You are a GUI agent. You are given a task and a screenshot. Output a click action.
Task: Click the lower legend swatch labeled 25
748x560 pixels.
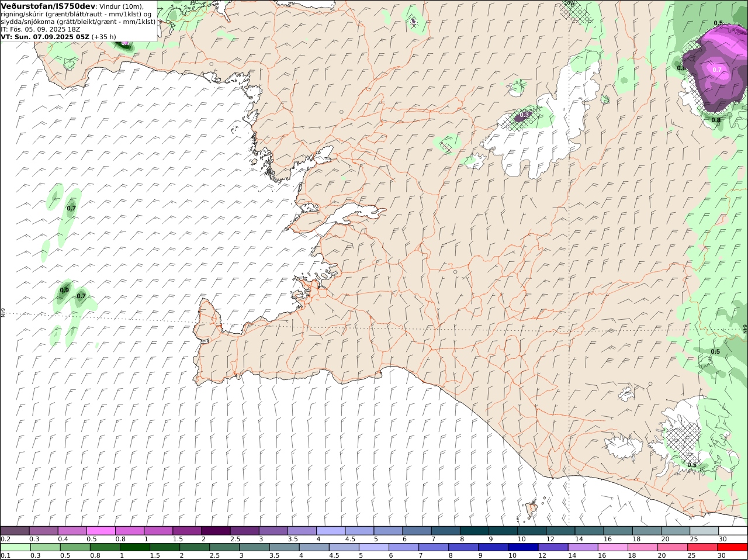coord(702,547)
